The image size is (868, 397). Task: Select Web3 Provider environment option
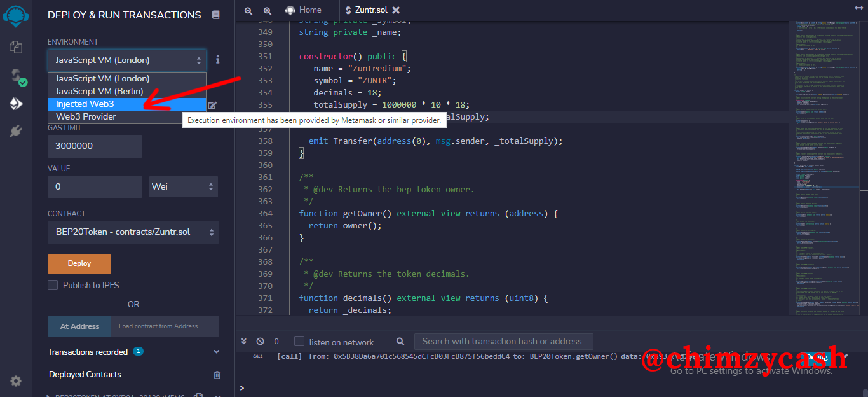[x=127, y=116]
